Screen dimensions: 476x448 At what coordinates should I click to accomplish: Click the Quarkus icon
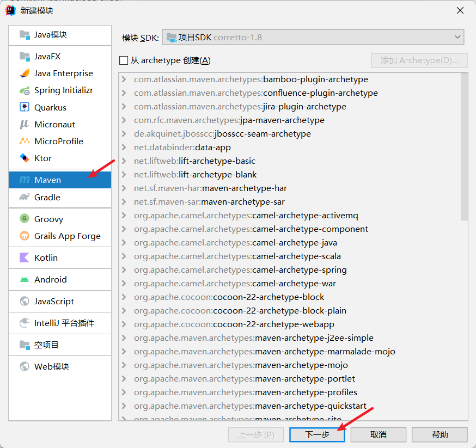click(25, 107)
